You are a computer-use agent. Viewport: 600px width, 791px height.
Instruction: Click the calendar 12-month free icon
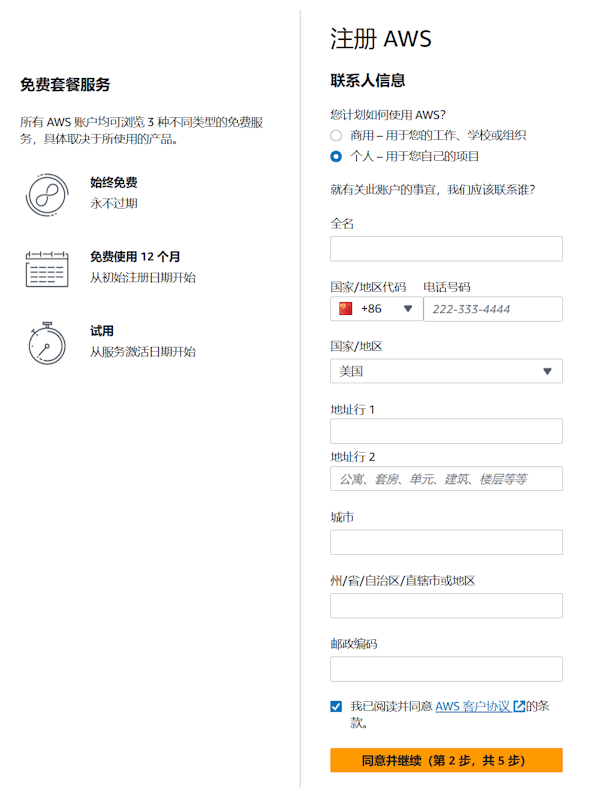pyautogui.click(x=47, y=269)
